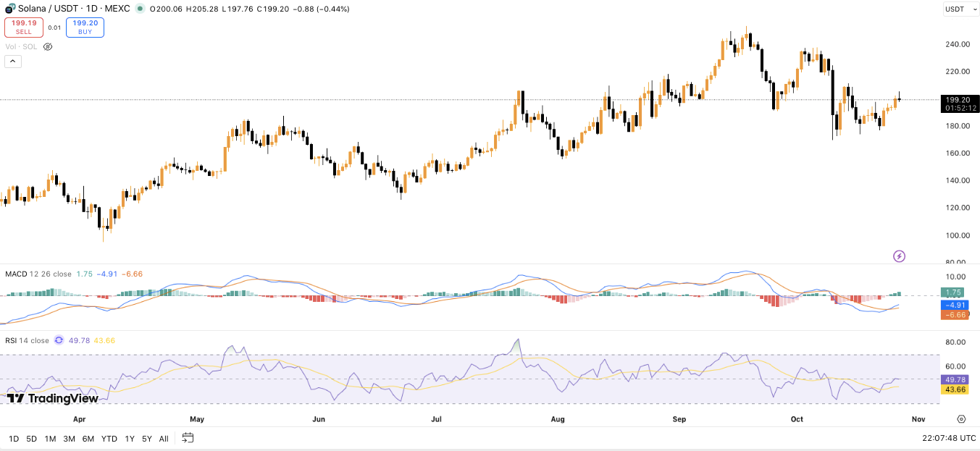The height and width of the screenshot is (451, 980).
Task: Click the Solana symbol logo icon
Action: click(x=11, y=9)
